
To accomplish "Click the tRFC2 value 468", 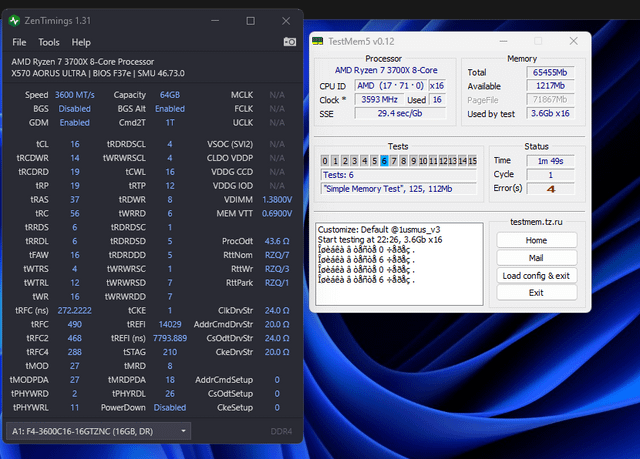I will tap(75, 339).
